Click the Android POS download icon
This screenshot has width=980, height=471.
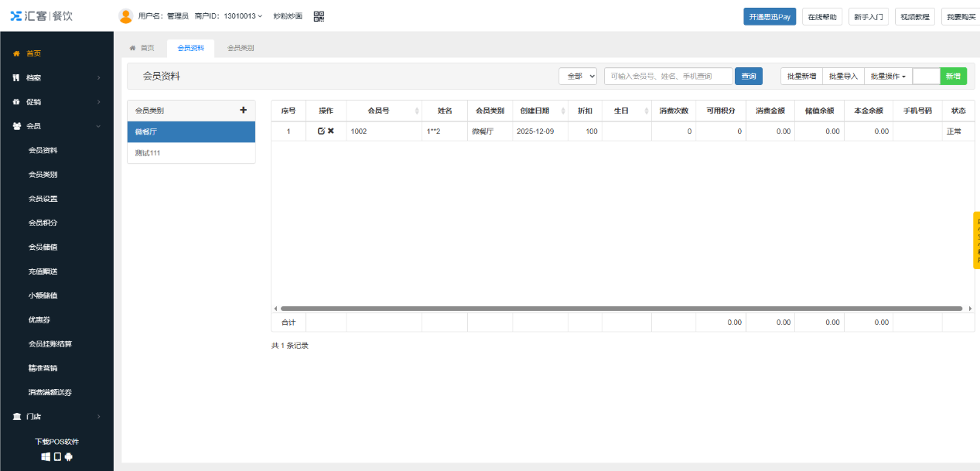(x=68, y=457)
